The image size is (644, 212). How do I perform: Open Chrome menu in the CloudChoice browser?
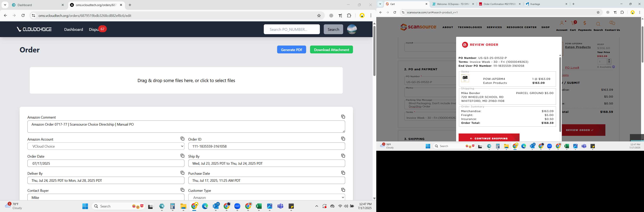tap(371, 16)
